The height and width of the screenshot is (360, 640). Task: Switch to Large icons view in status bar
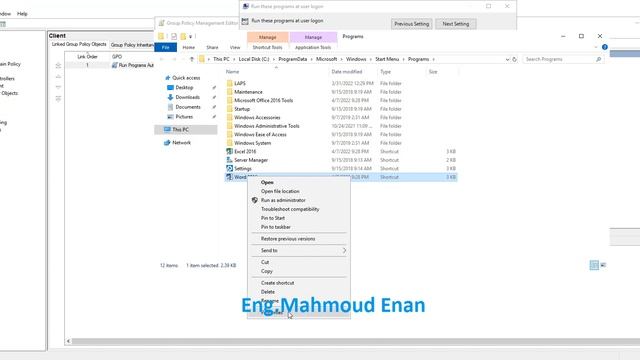[603, 265]
